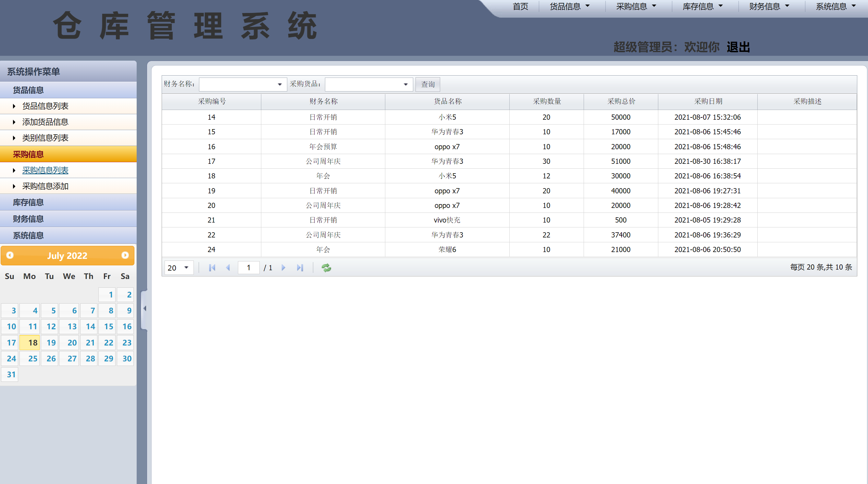Select the 采购信息添加 sidebar item

45,186
